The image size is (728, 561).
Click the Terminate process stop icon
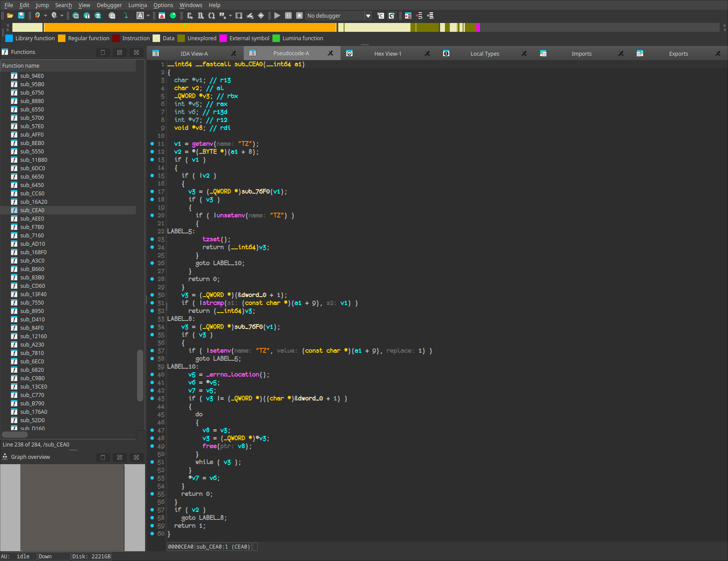[299, 15]
